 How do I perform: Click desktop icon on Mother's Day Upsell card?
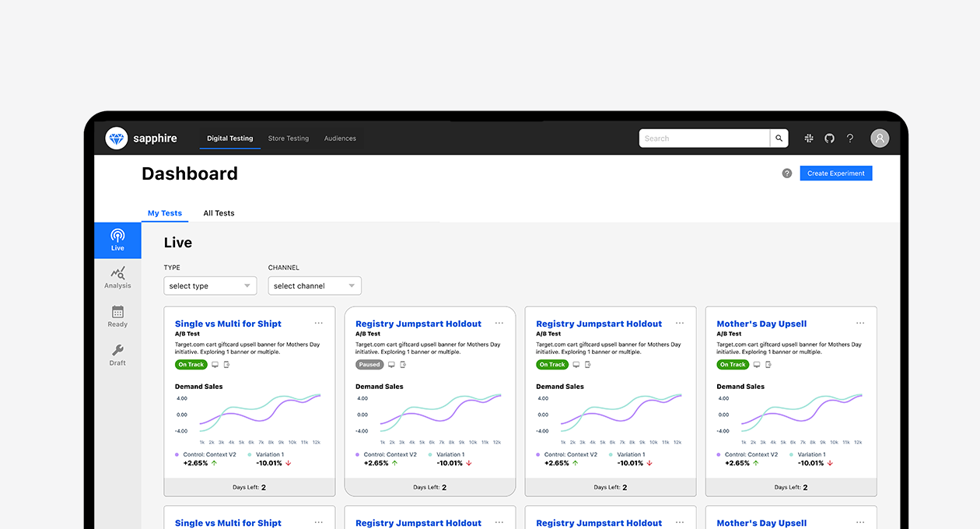(757, 364)
